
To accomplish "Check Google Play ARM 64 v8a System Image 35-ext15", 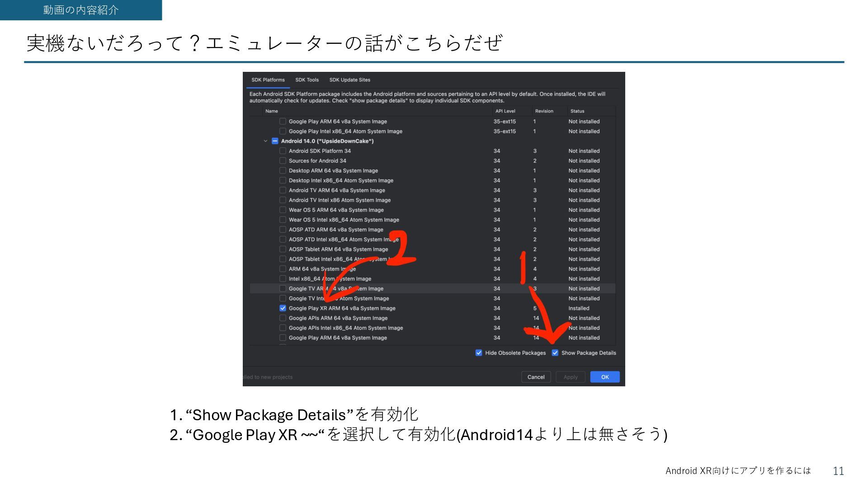I will [x=283, y=122].
